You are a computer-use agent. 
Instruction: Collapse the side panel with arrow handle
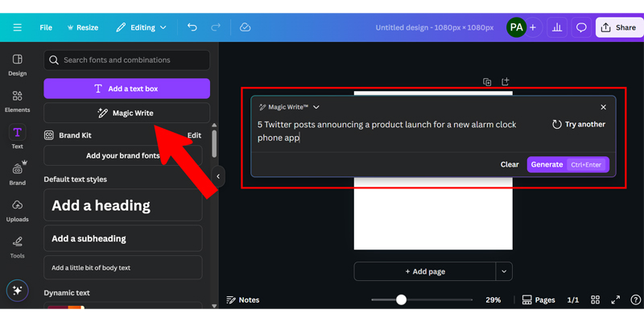pyautogui.click(x=218, y=176)
